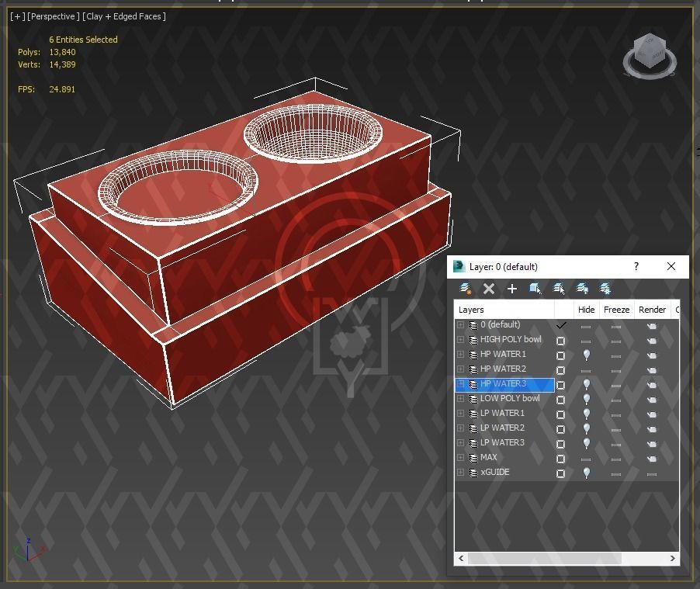
Task: Hide the HIGH POLY bowl layer
Action: pos(586,341)
